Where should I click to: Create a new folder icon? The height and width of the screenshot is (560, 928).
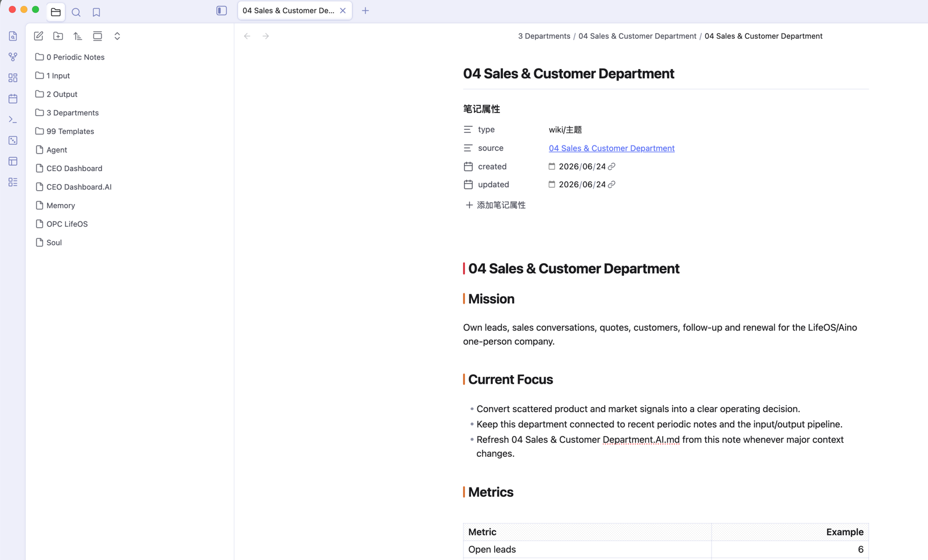pyautogui.click(x=58, y=36)
